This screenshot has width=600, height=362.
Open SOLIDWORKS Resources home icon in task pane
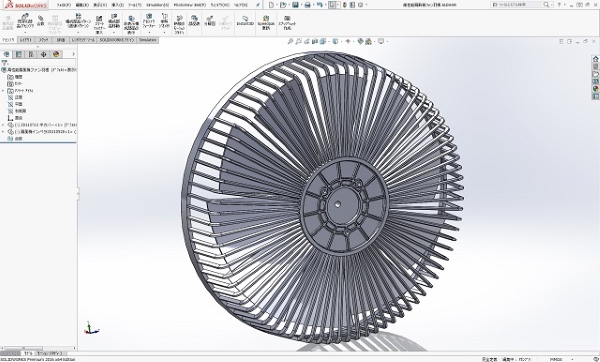pyautogui.click(x=595, y=59)
